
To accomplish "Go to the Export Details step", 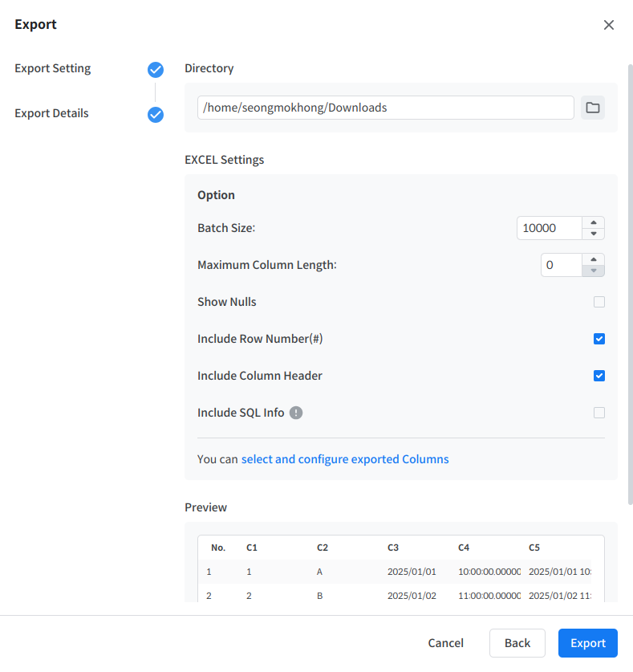I will click(x=52, y=113).
